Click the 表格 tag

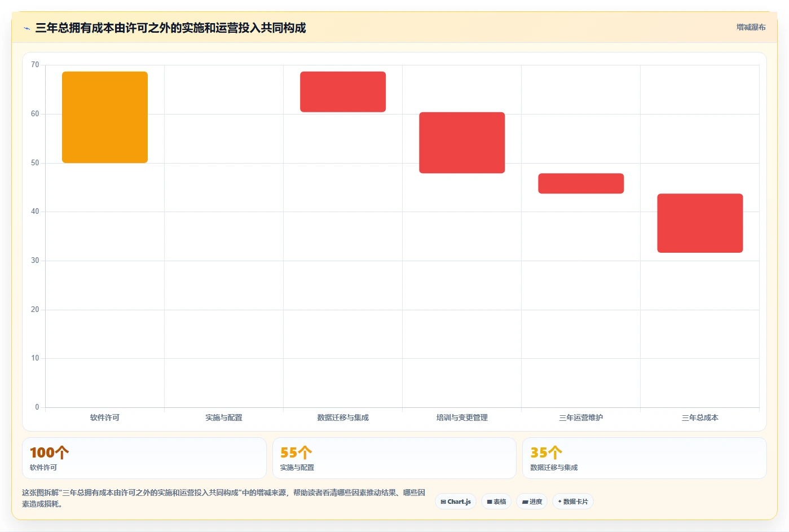496,502
